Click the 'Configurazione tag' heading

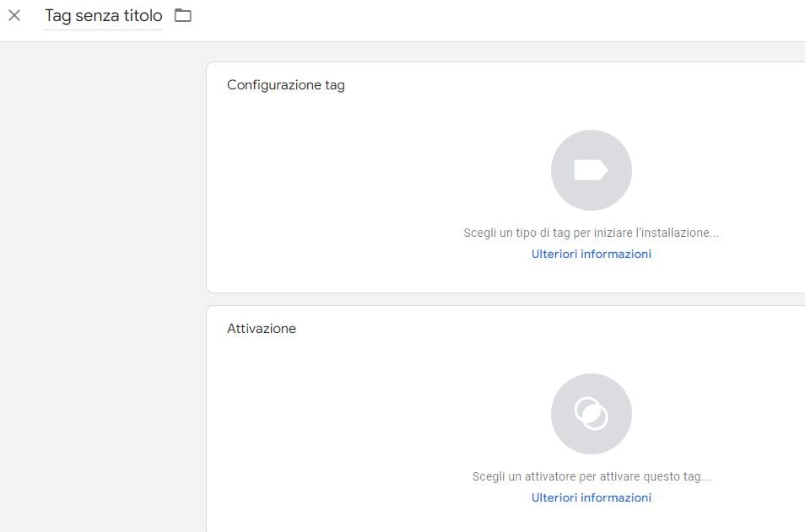point(285,85)
